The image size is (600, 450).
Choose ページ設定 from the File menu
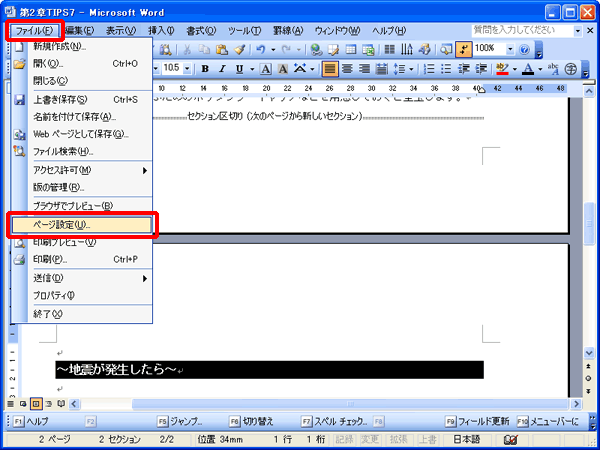[x=82, y=225]
